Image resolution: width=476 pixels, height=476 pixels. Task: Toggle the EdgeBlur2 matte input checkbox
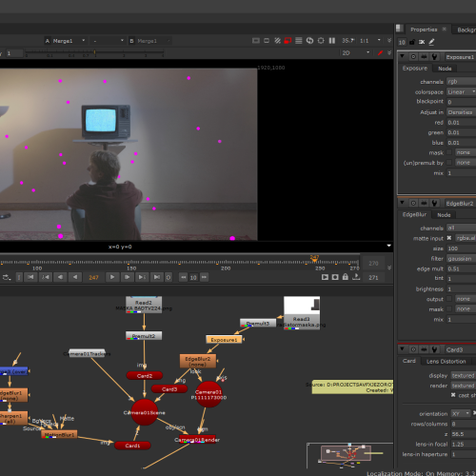[449, 238]
